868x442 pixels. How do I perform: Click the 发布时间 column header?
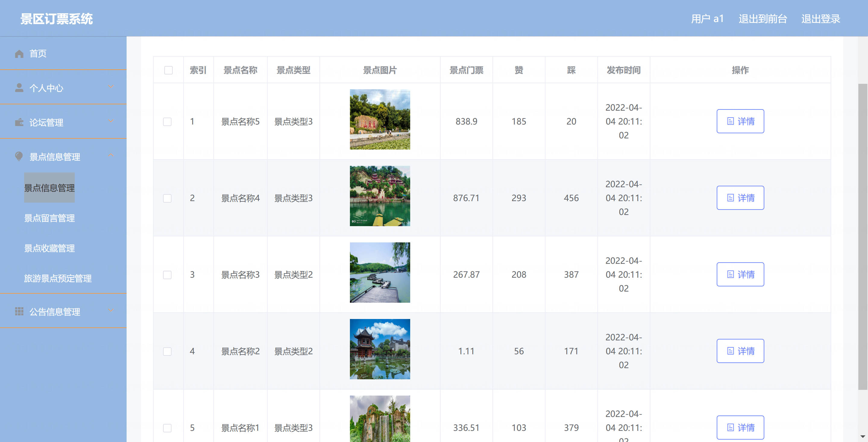624,70
